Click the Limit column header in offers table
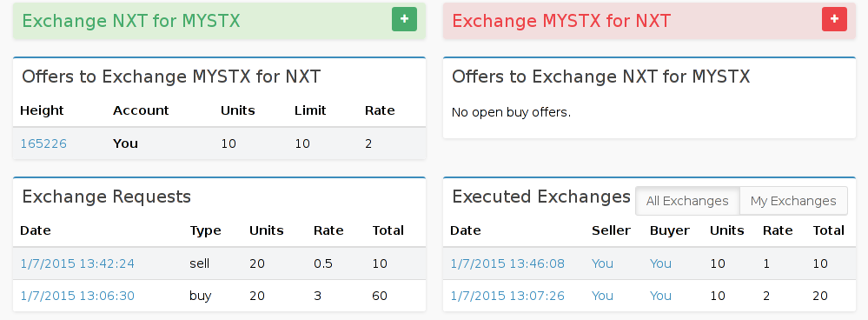This screenshot has width=868, height=320. pos(310,110)
